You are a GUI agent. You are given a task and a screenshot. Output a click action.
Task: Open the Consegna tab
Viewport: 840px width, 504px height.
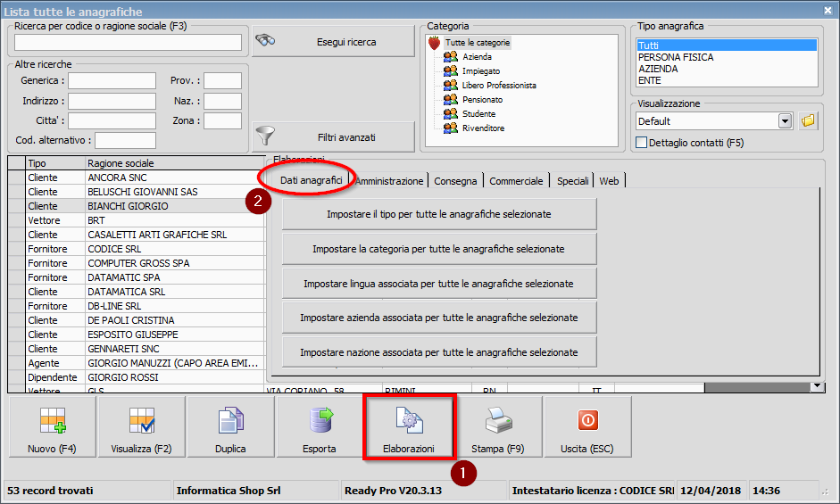click(x=455, y=181)
